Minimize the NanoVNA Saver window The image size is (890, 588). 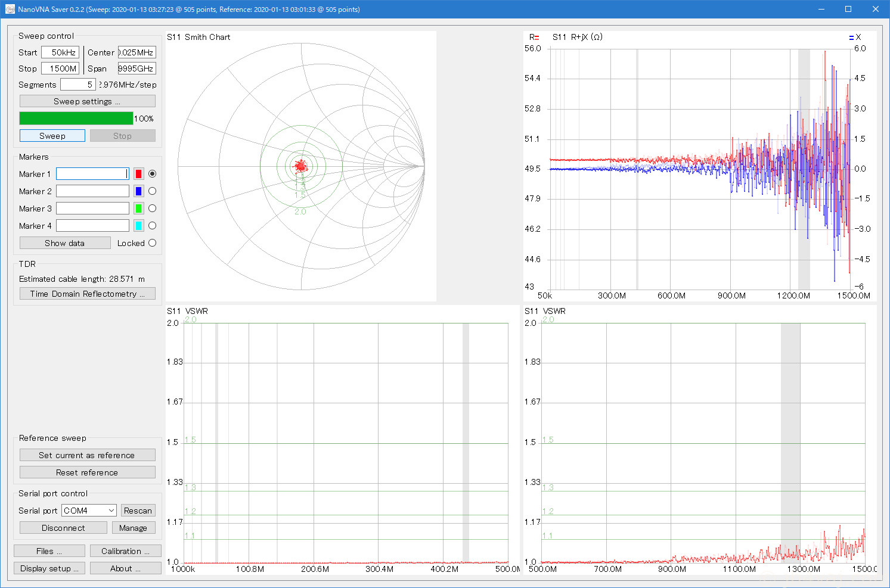click(x=821, y=9)
